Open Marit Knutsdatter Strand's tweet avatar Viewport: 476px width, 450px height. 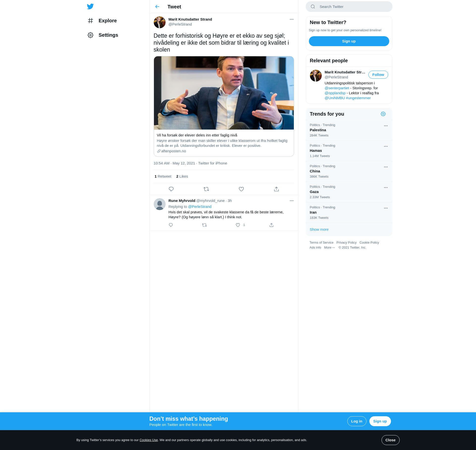(160, 22)
